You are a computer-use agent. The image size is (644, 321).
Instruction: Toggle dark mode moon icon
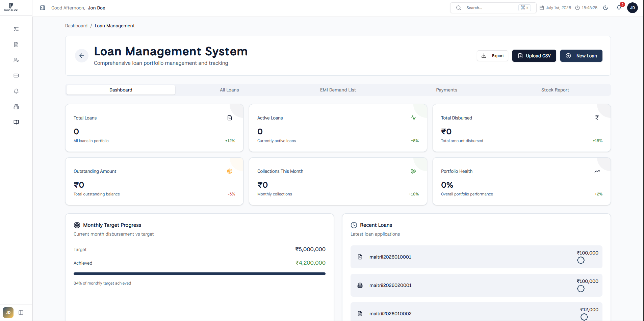[x=606, y=8]
